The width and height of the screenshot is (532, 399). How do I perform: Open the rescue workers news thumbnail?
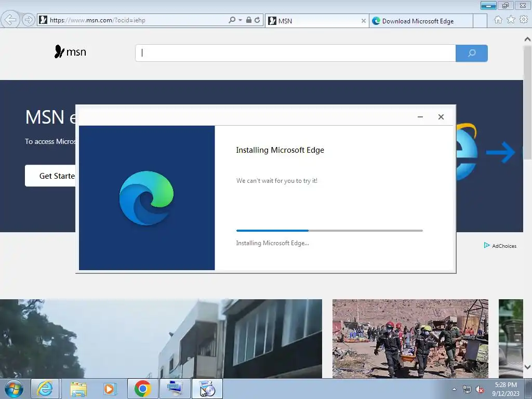tap(410, 339)
